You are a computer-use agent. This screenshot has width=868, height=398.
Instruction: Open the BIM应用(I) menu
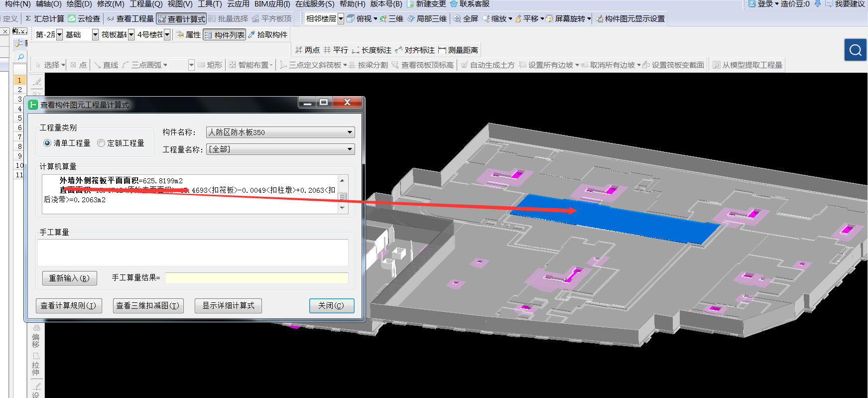pyautogui.click(x=272, y=4)
